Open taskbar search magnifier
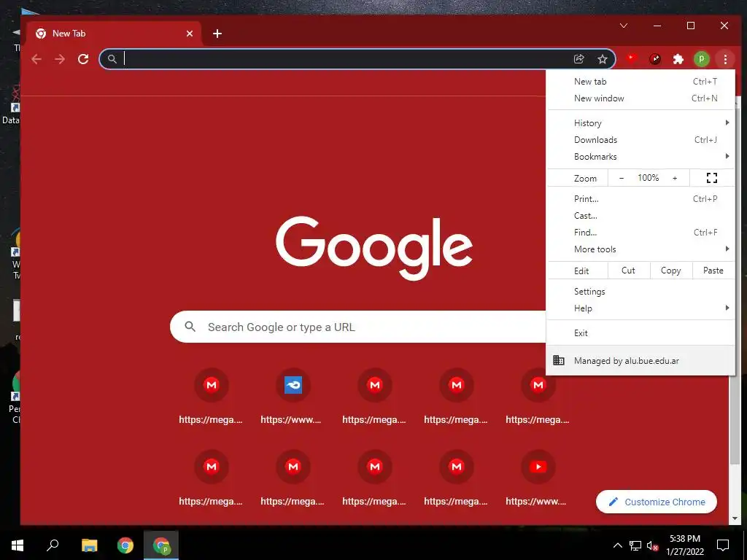Viewport: 747px width, 560px height. pyautogui.click(x=53, y=545)
